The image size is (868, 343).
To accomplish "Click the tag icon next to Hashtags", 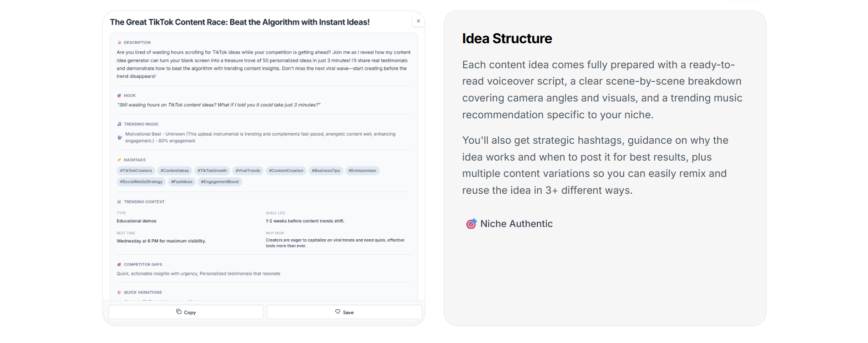I will click(119, 160).
